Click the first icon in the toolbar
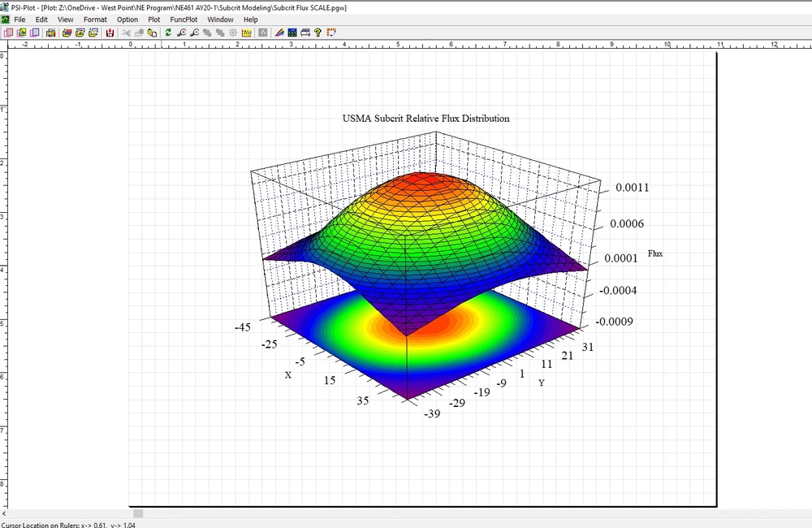 (8, 33)
